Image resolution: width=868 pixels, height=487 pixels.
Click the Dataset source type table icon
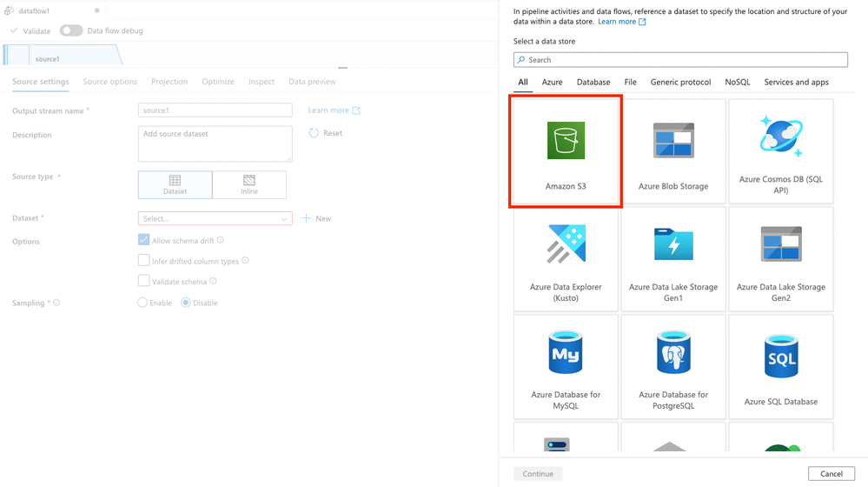[175, 180]
